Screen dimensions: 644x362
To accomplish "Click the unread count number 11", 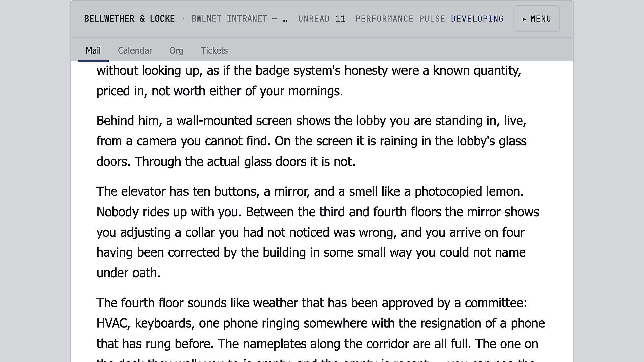I will pos(340,19).
